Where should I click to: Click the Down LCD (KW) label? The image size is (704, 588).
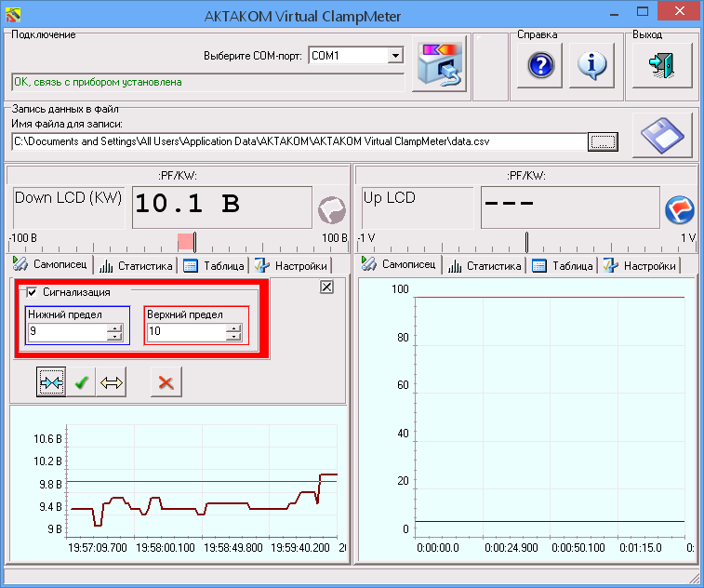pyautogui.click(x=68, y=198)
